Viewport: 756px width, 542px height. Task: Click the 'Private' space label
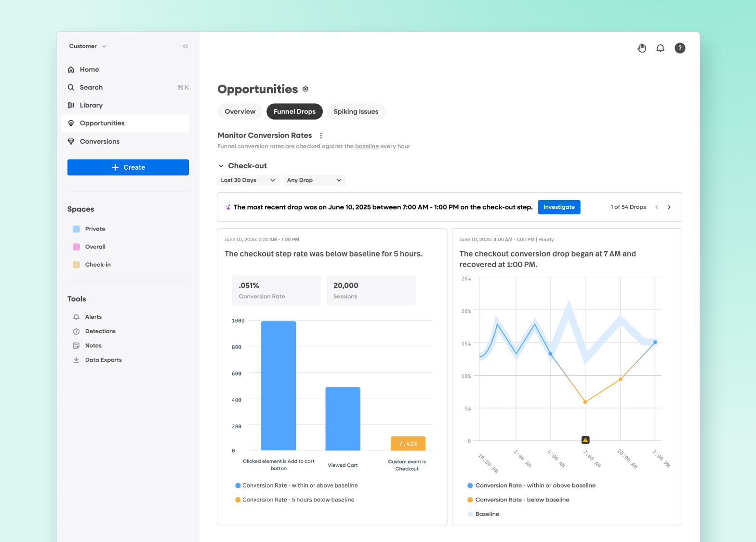pos(95,229)
